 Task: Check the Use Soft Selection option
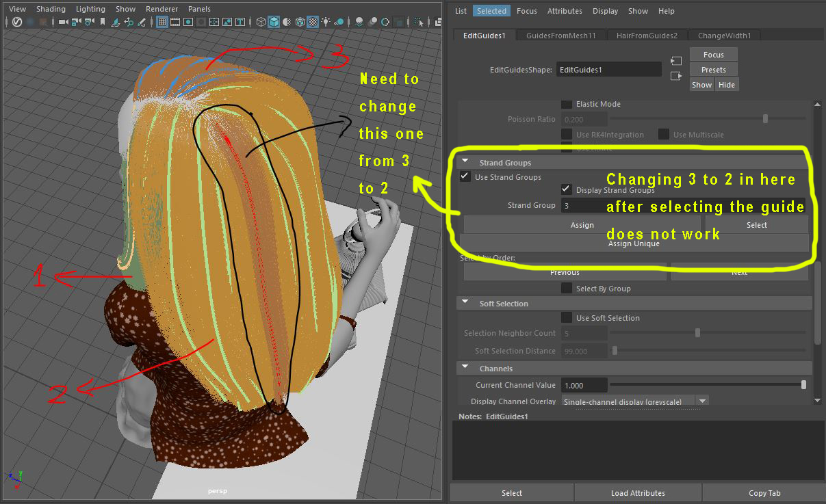click(567, 318)
